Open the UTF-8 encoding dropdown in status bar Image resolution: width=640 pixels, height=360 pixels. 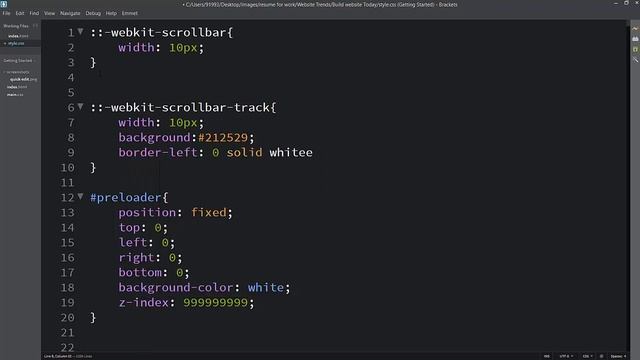(566, 356)
